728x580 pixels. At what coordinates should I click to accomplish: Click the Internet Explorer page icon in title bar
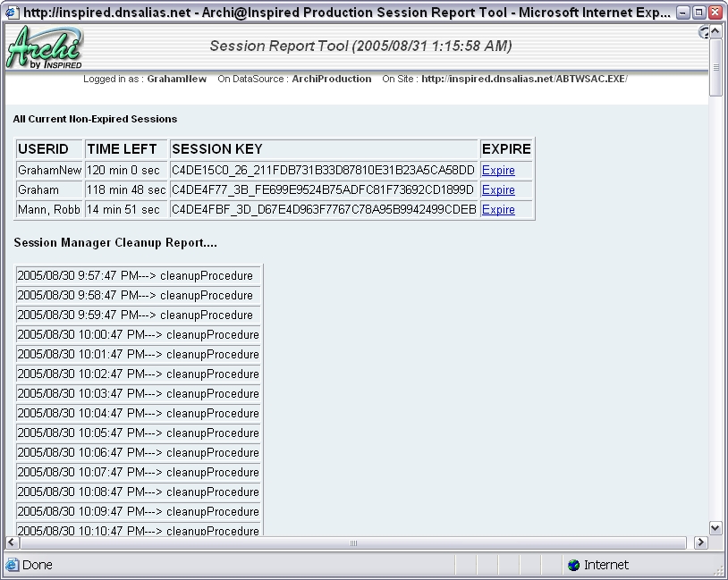[12, 13]
